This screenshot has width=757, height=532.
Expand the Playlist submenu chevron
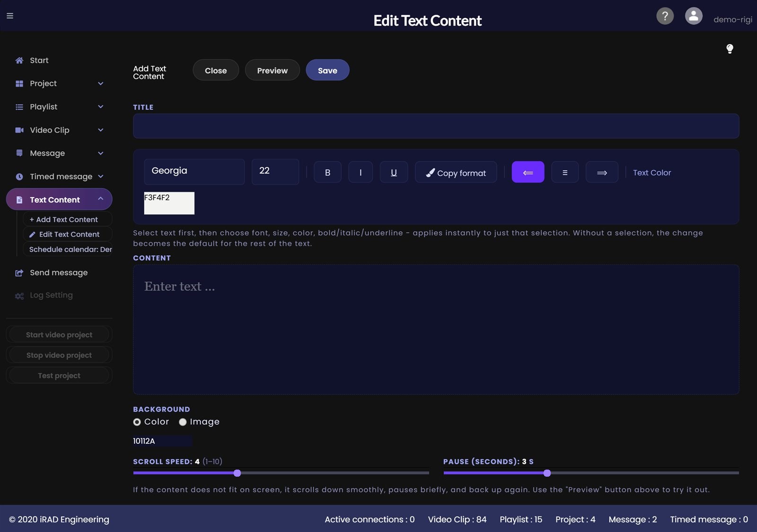(100, 107)
